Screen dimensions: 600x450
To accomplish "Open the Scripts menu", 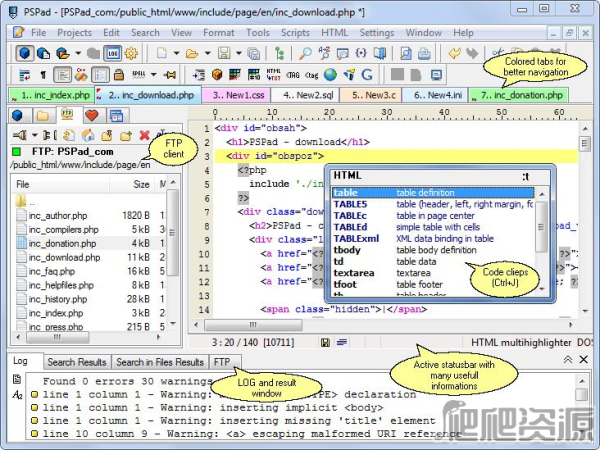I will [x=295, y=33].
